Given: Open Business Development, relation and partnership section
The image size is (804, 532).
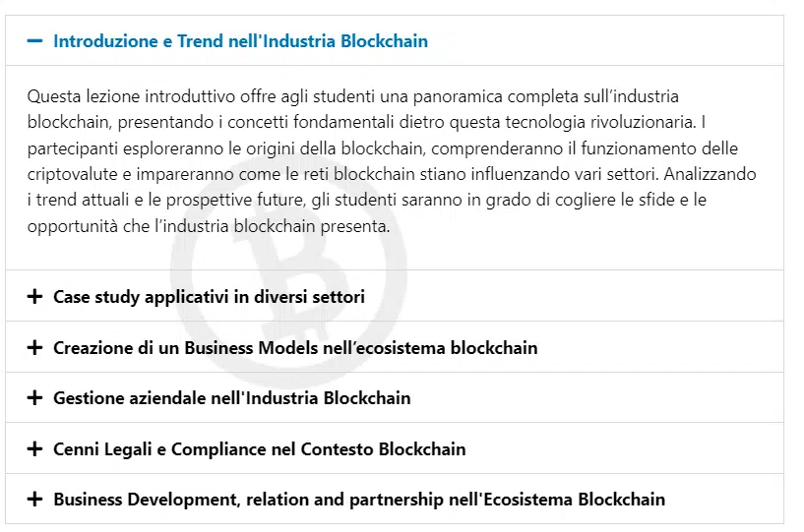Looking at the screenshot, I should (x=359, y=500).
